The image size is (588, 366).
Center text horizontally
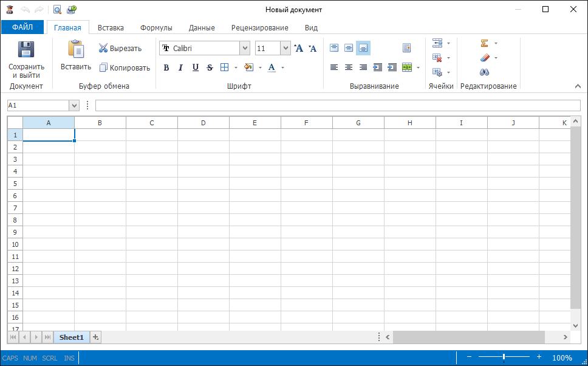tap(349, 67)
